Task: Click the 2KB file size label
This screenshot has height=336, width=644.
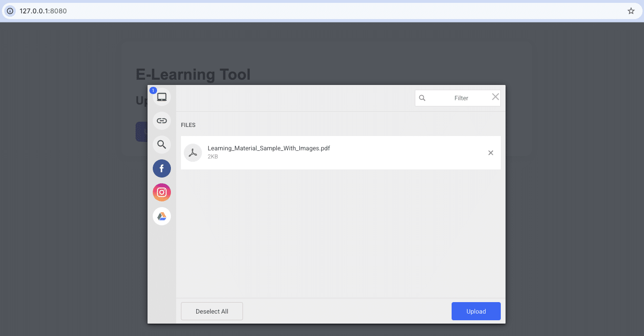Action: [x=212, y=157]
